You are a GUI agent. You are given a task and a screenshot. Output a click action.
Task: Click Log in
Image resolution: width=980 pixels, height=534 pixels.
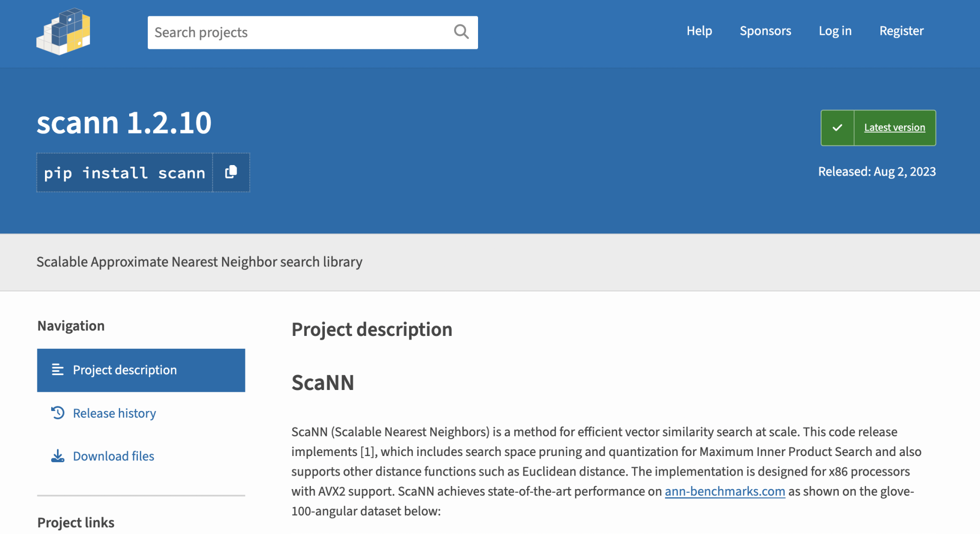835,31
